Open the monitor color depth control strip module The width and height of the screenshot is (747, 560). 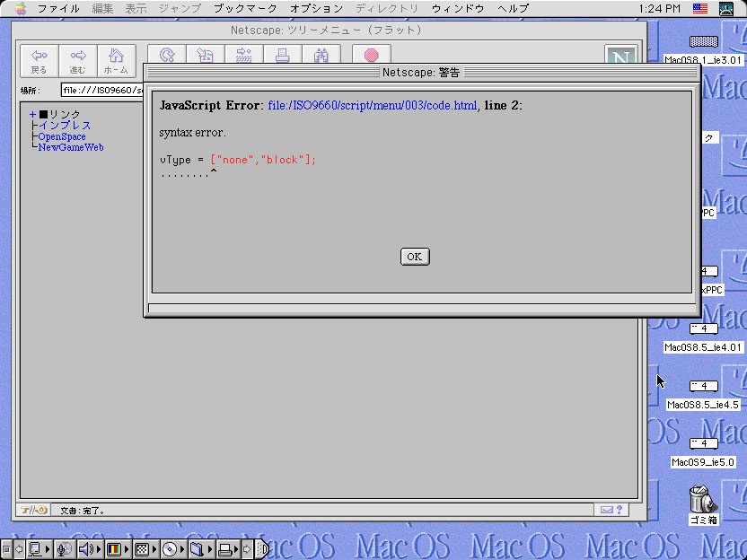click(x=118, y=549)
